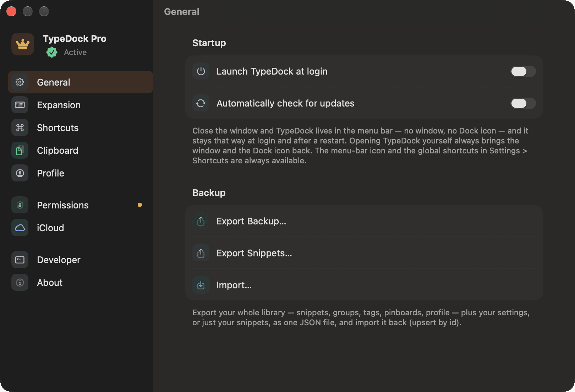Click the General page title
Viewport: 575px width, 392px height.
point(182,12)
